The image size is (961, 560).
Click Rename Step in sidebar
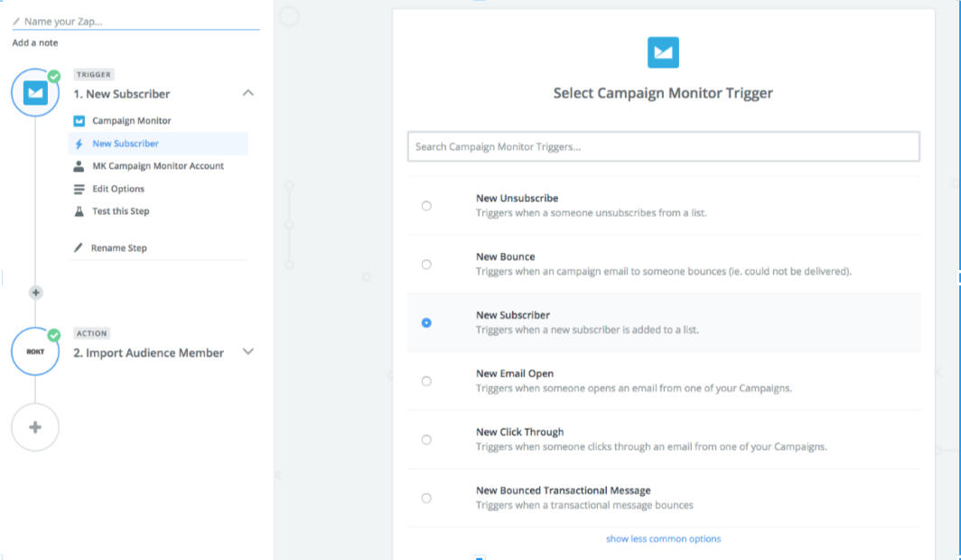[119, 247]
